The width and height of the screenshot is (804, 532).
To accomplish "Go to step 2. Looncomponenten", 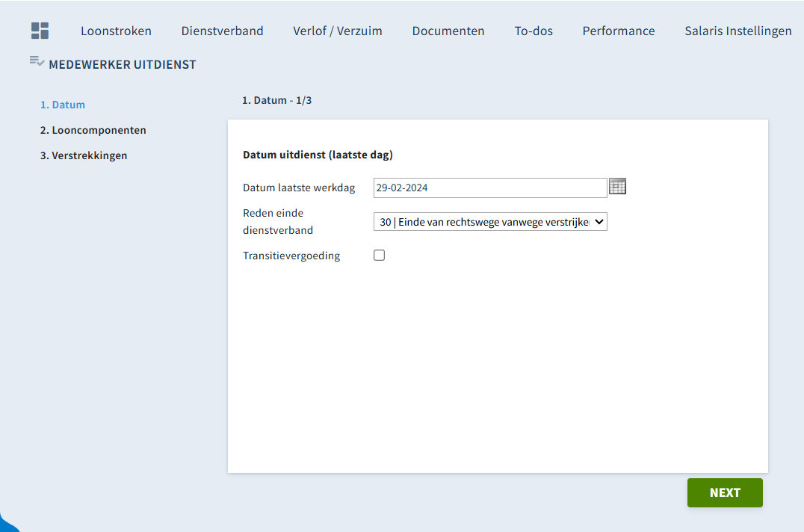I will coord(93,130).
